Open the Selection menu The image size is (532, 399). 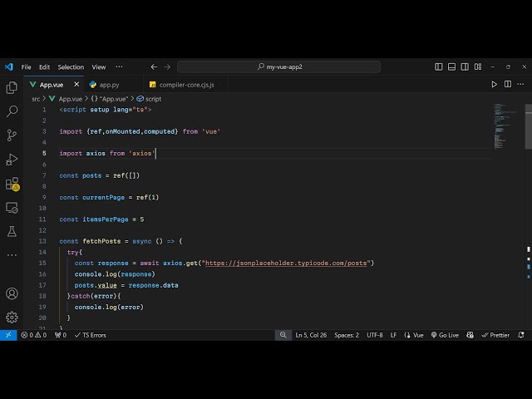71,66
